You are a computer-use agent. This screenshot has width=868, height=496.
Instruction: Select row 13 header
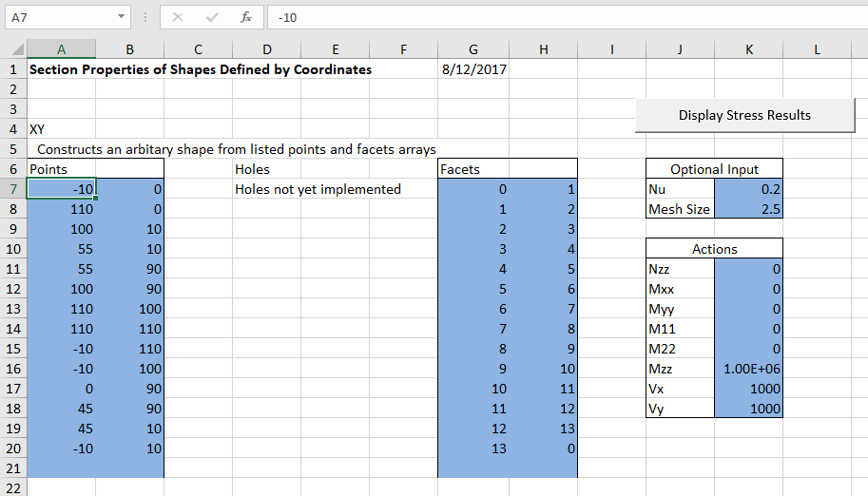pyautogui.click(x=13, y=309)
